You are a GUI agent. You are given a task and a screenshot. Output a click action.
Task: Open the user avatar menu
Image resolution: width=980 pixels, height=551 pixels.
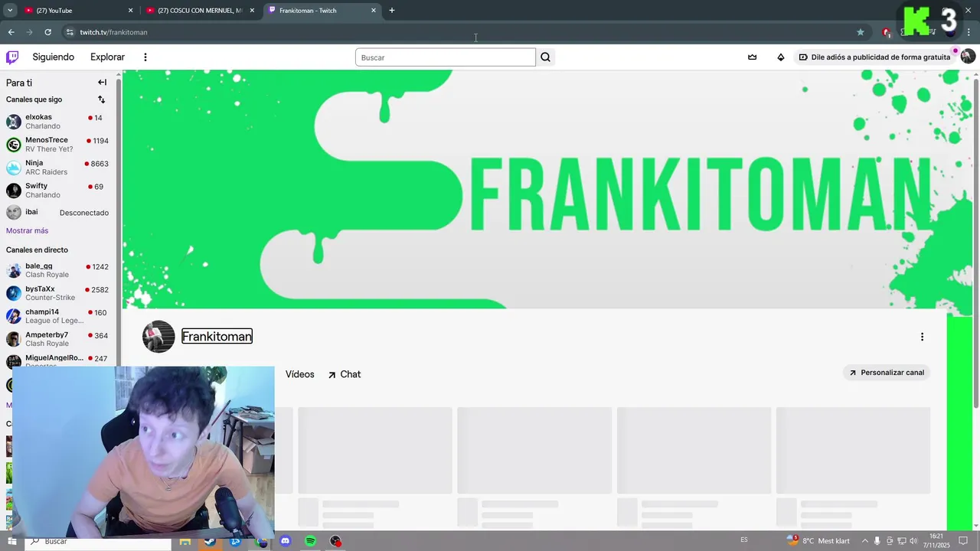[x=968, y=57]
